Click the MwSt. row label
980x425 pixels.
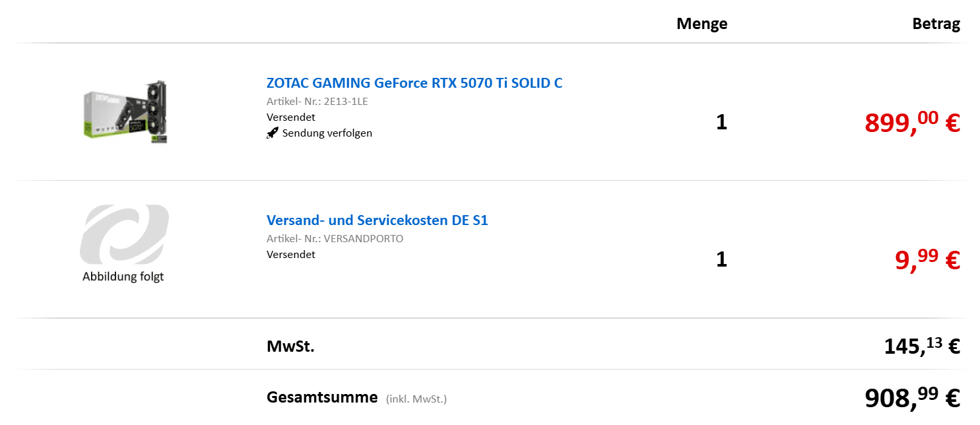point(290,346)
